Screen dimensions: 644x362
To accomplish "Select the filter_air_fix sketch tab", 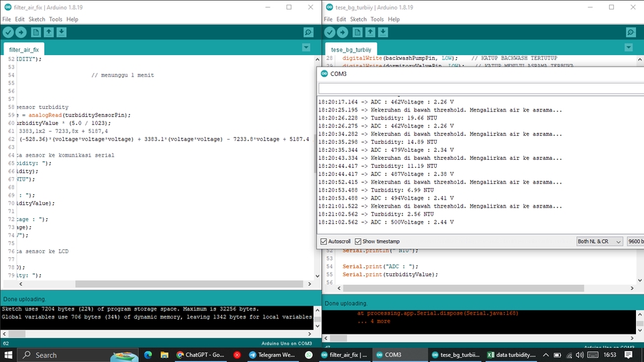I will coord(24,50).
